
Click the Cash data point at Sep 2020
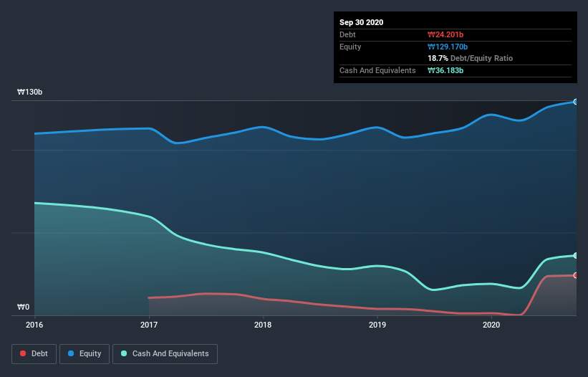point(575,255)
